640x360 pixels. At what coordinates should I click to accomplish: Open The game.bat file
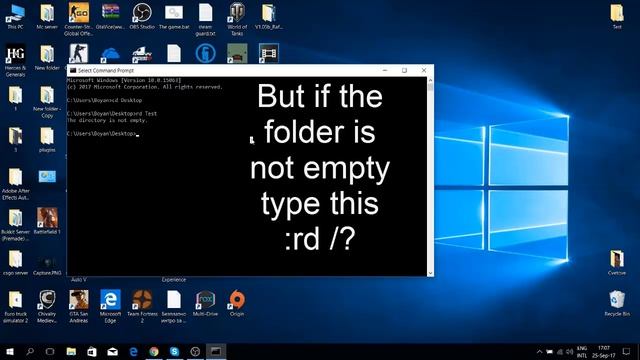pos(174,16)
